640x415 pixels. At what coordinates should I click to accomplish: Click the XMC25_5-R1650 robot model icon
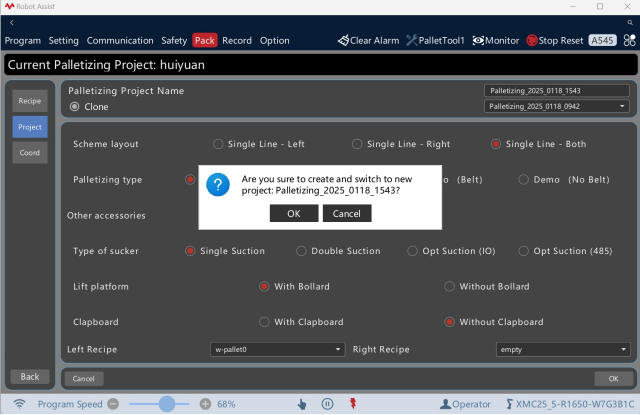509,404
